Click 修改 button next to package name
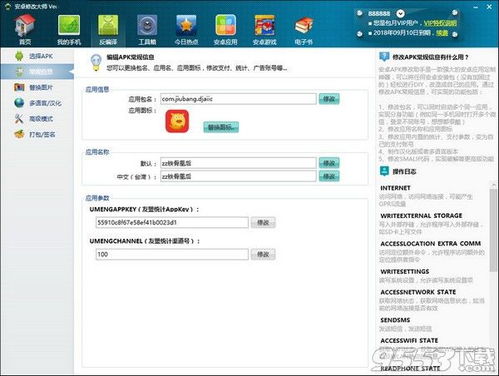This screenshot has height=376, width=499. pyautogui.click(x=329, y=99)
